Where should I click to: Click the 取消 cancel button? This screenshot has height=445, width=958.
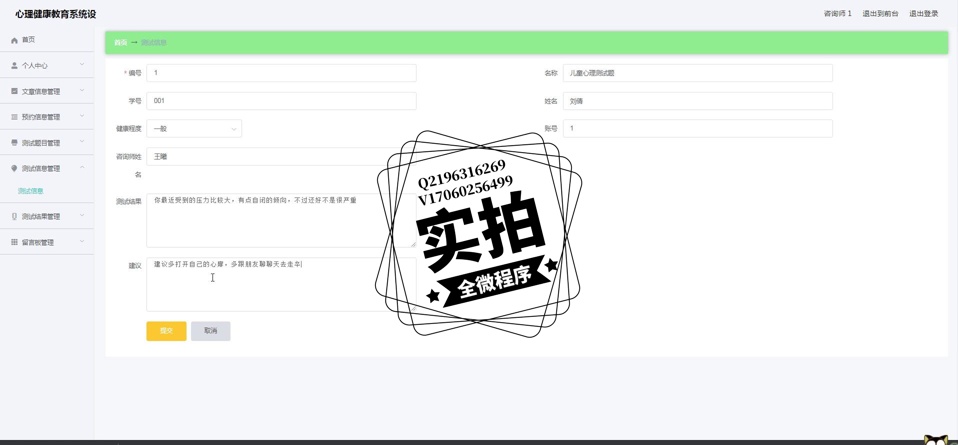pyautogui.click(x=210, y=331)
